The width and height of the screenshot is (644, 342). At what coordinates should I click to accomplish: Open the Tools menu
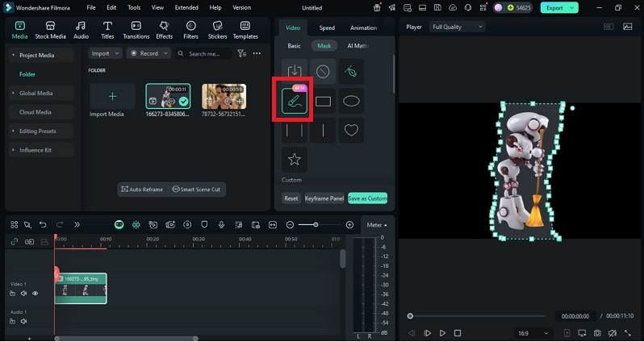coord(134,8)
